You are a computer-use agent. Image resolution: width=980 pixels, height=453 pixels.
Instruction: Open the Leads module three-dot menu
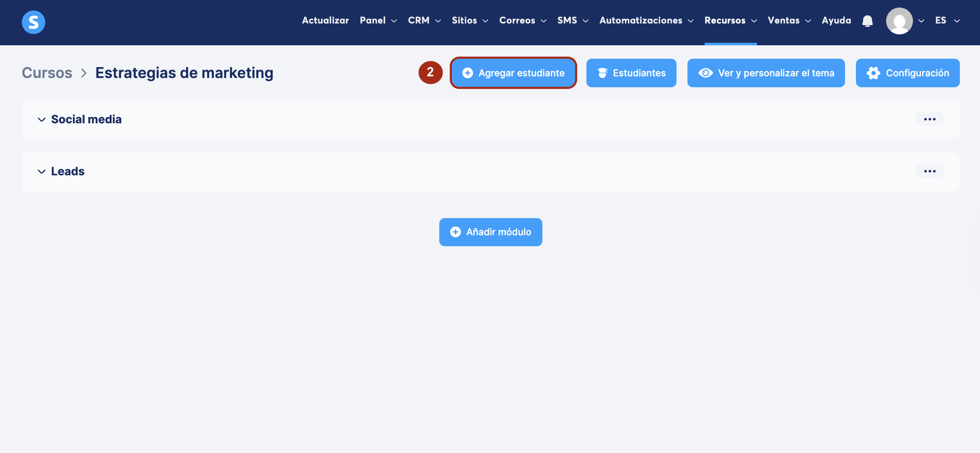coord(929,171)
